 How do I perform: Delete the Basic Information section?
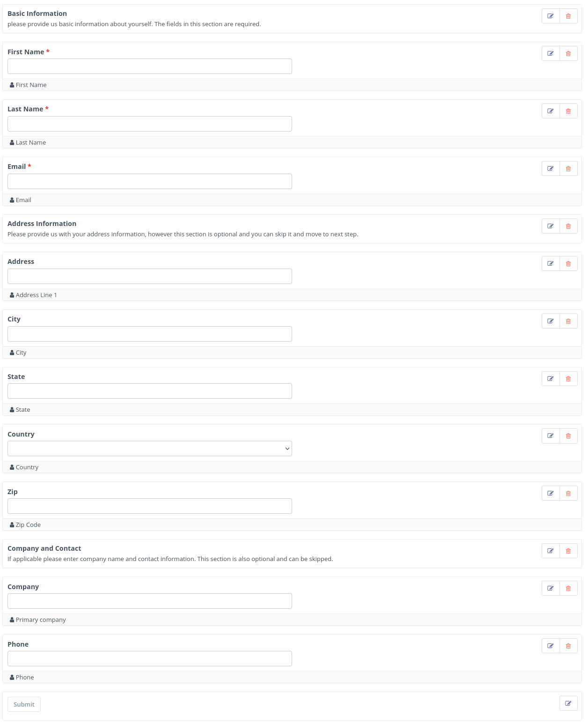click(x=568, y=16)
